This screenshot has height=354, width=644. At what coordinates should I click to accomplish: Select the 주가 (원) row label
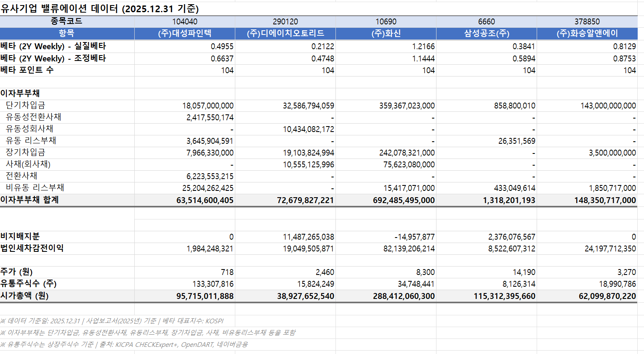coord(16,272)
